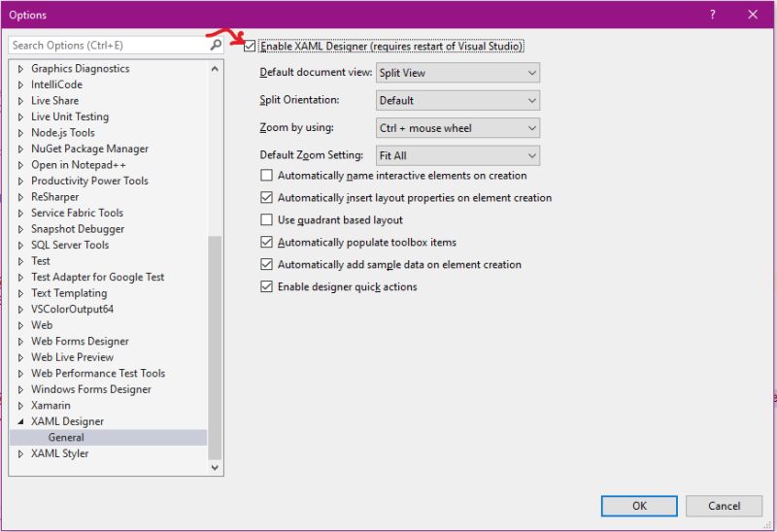Toggle automatically insert layout properties checkbox
This screenshot has width=777, height=532.
pyautogui.click(x=266, y=198)
